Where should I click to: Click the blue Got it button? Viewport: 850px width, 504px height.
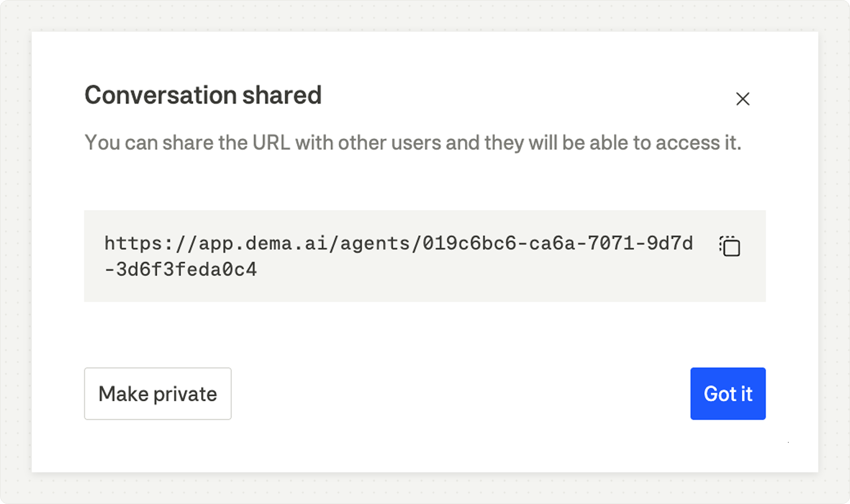pos(728,394)
